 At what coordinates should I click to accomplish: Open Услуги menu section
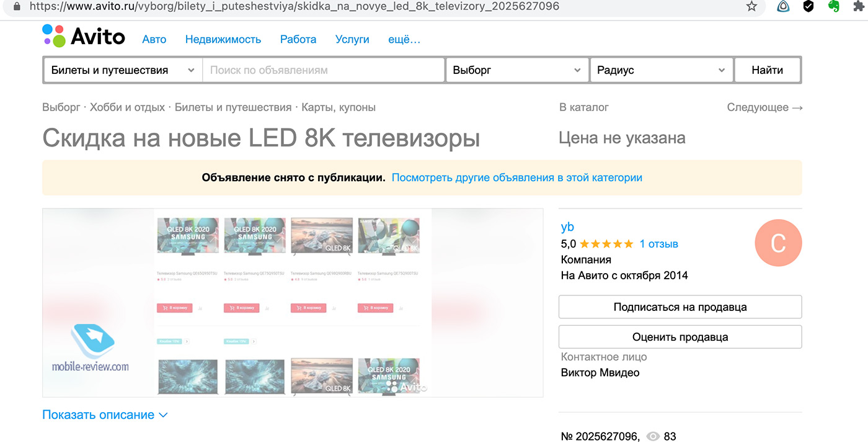[x=352, y=39]
